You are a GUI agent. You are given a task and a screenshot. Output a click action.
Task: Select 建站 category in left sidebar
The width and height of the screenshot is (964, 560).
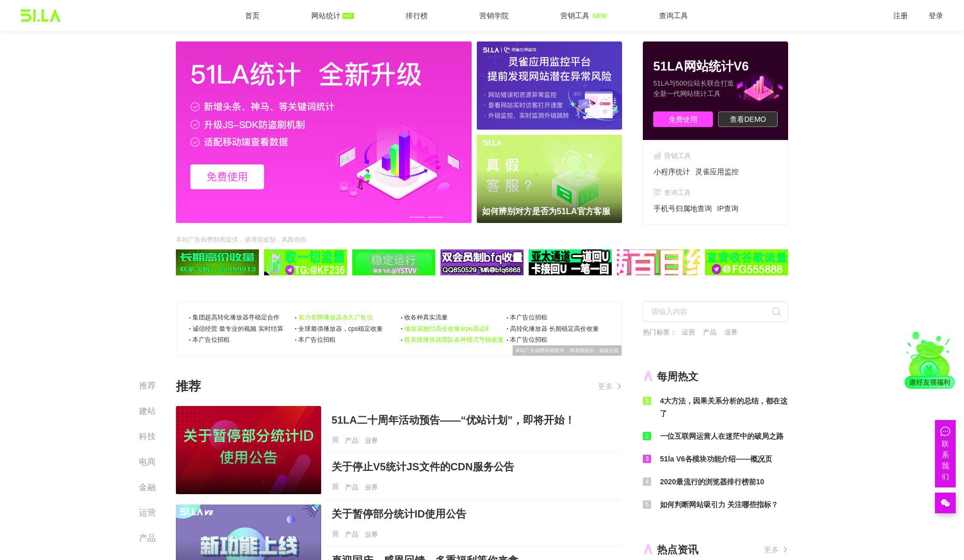coord(147,411)
